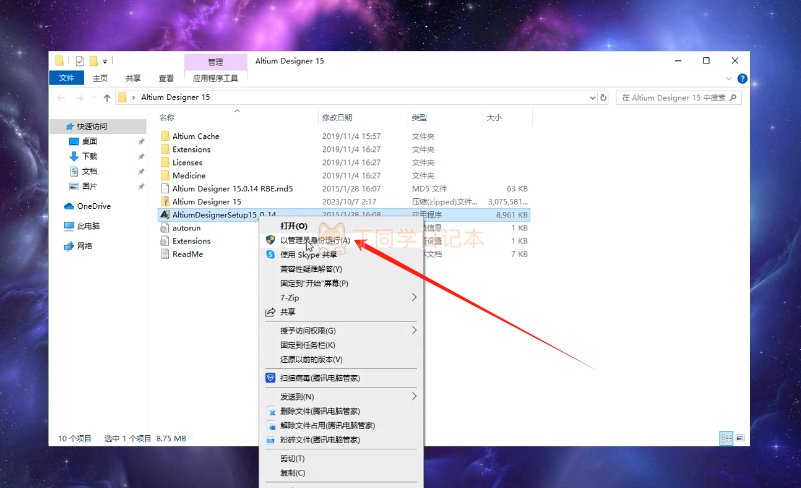801x488 pixels.
Task: Select 网络 in the navigation pane
Action: pyautogui.click(x=84, y=246)
